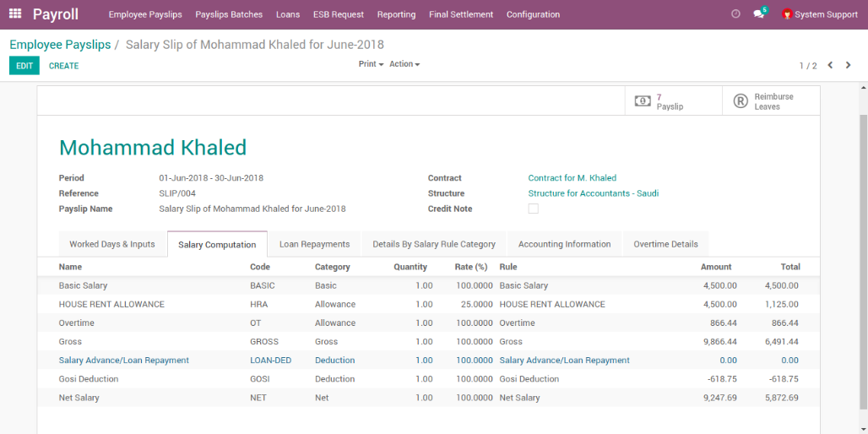Go to next record arrow
This screenshot has width=868, height=434.
click(849, 65)
